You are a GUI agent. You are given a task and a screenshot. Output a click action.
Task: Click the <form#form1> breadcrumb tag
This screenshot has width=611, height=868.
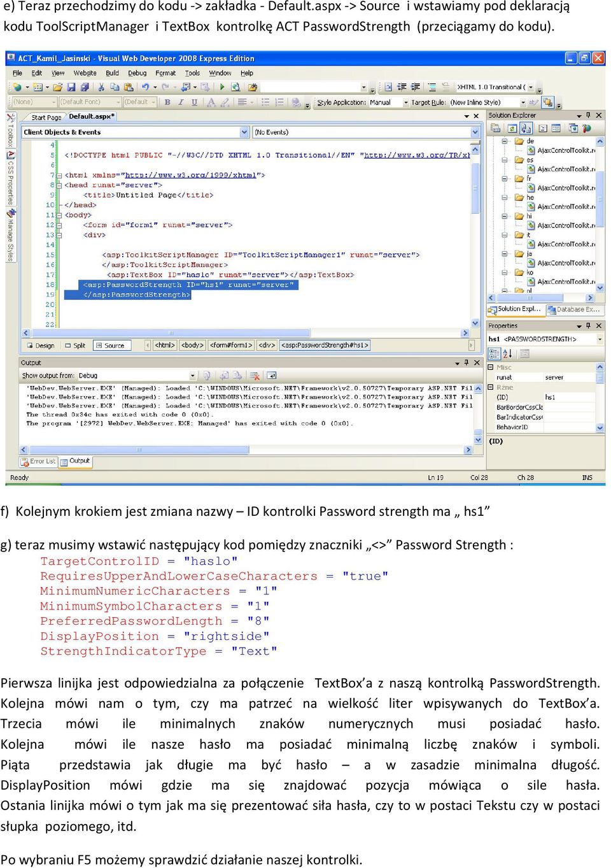(232, 345)
